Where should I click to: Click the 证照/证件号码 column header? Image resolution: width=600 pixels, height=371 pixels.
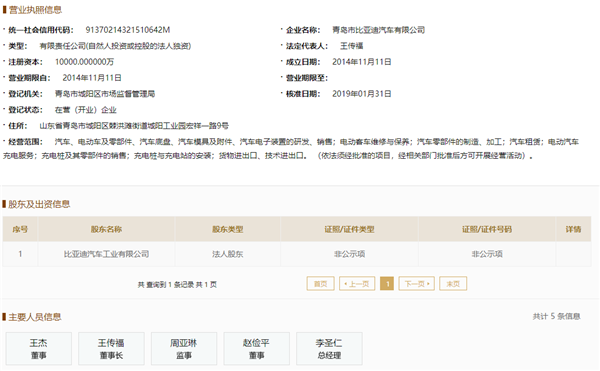point(487,229)
